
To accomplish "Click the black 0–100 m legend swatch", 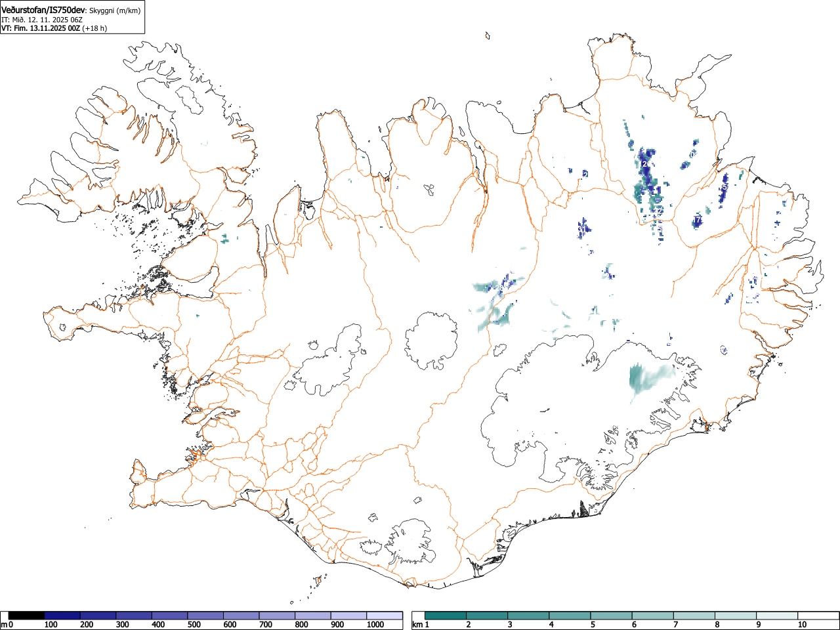I will pyautogui.click(x=26, y=616).
